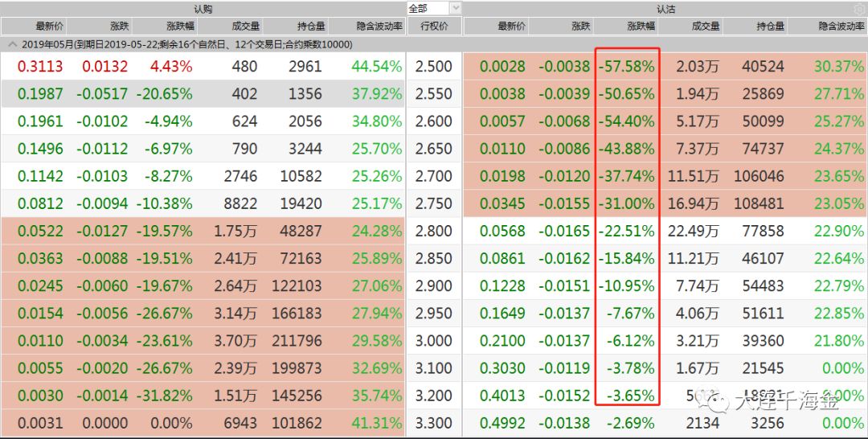Click the call price 0.3113 cell
The height and width of the screenshot is (439, 868).
click(40, 67)
